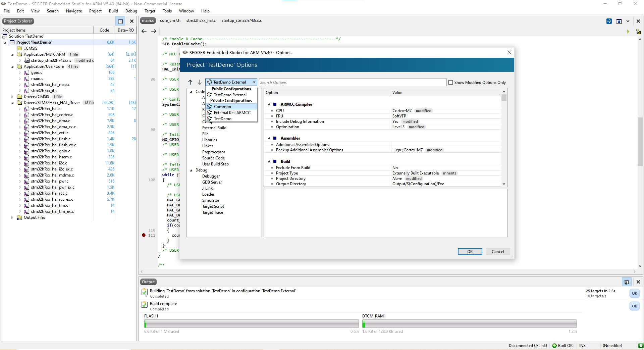644x350 pixels.
Task: Click OK button for Build complete
Action: pyautogui.click(x=634, y=306)
